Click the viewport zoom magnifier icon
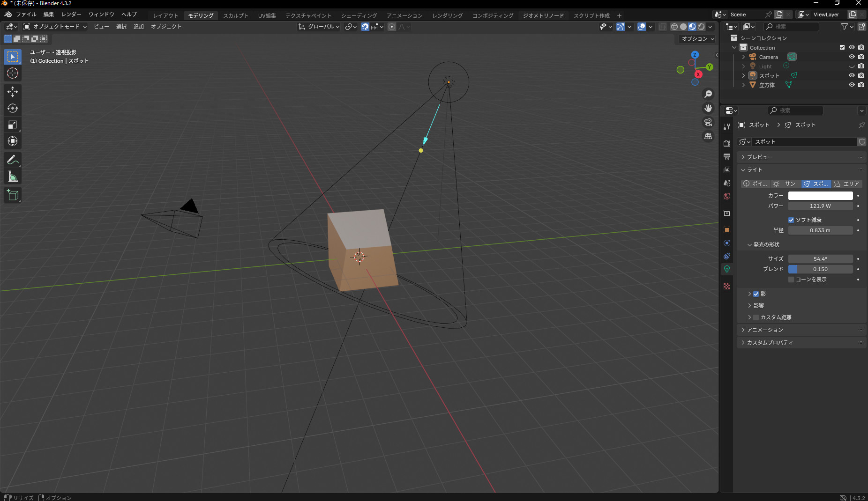Image resolution: width=868 pixels, height=501 pixels. pyautogui.click(x=708, y=94)
